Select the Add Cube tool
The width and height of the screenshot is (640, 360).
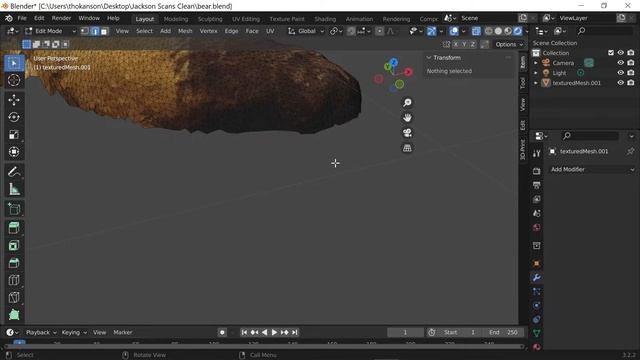pos(14,209)
